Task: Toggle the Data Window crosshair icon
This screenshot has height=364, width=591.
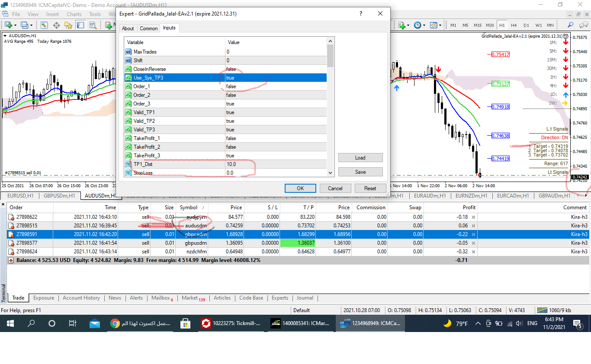Action: pyautogui.click(x=56, y=25)
